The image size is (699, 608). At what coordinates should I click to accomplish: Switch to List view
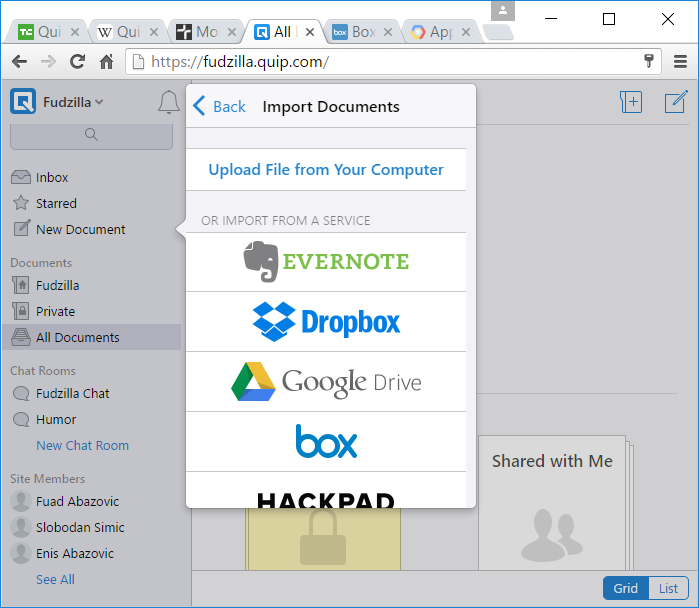point(667,588)
